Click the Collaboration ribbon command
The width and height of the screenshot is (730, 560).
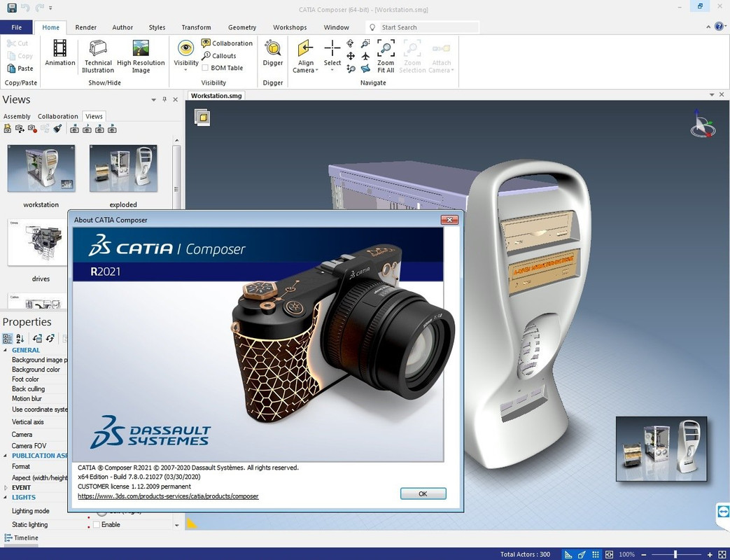[227, 43]
